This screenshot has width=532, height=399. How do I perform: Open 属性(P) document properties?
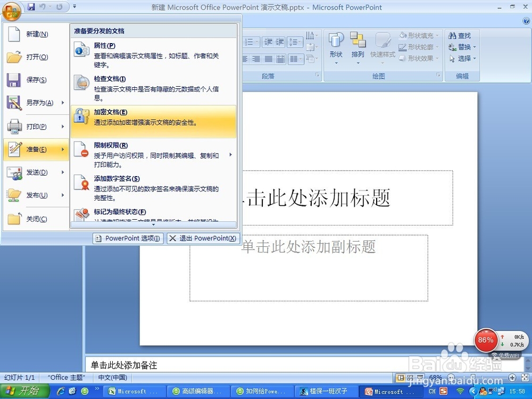click(153, 55)
